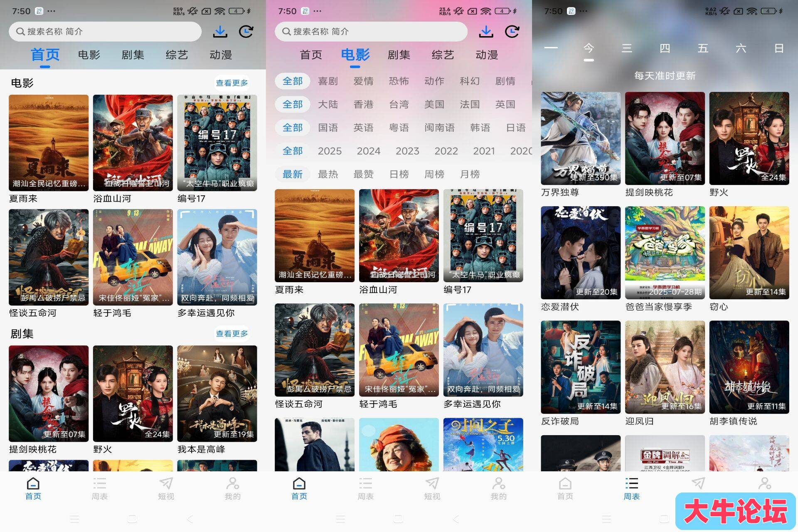Filter movies by year 2024
798x532 pixels.
pyautogui.click(x=369, y=151)
